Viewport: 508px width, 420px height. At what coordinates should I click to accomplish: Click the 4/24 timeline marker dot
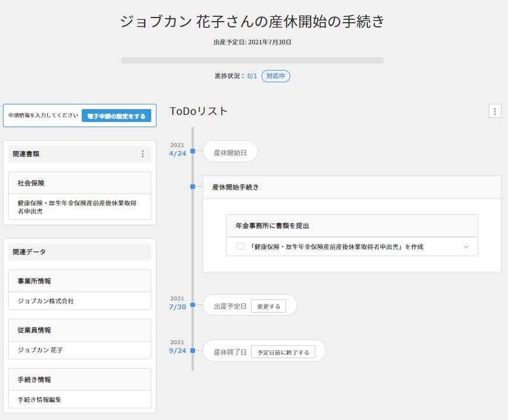click(x=193, y=152)
